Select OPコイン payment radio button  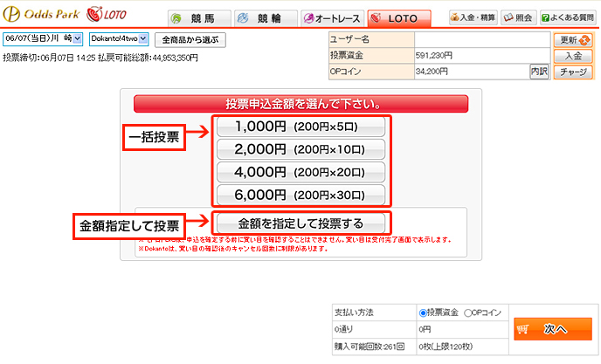(x=467, y=313)
